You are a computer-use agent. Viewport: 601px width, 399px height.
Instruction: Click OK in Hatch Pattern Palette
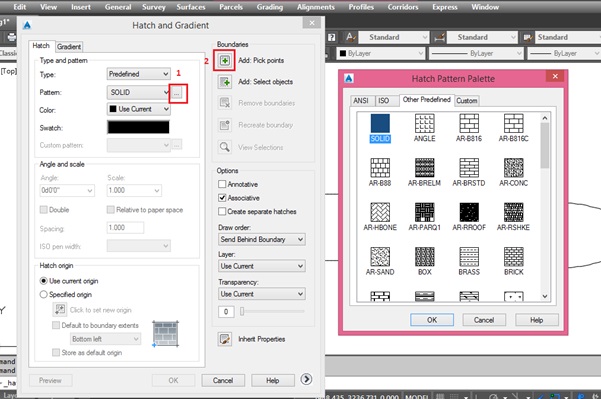point(432,320)
